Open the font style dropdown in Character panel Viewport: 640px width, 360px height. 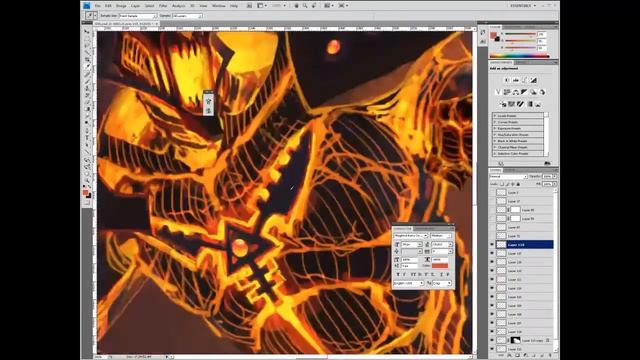441,236
